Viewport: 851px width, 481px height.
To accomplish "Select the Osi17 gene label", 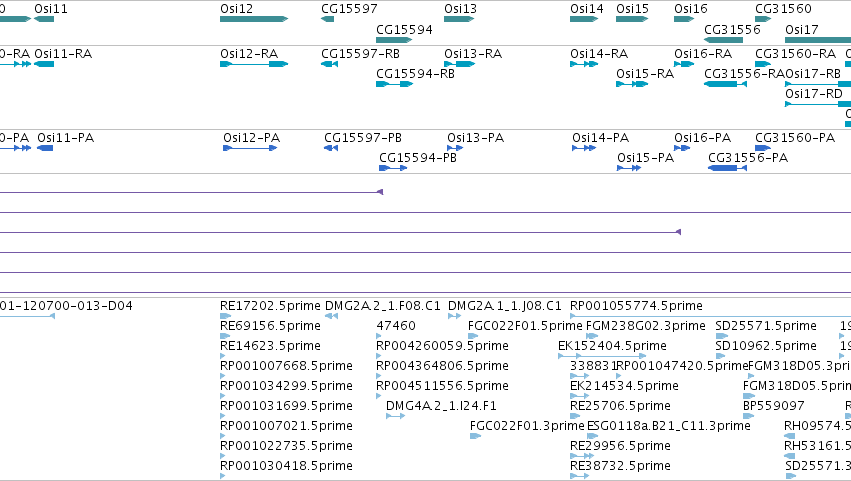I will 802,29.
